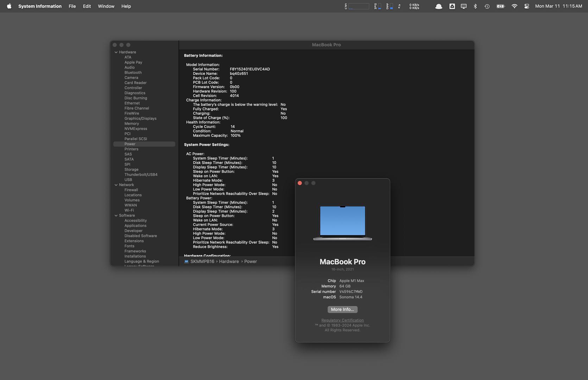Open Control Center from the menu bar
The width and height of the screenshot is (588, 380).
[526, 6]
